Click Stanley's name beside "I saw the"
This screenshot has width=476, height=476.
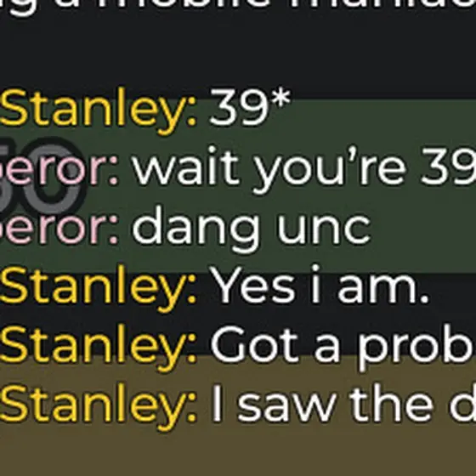coord(98,406)
